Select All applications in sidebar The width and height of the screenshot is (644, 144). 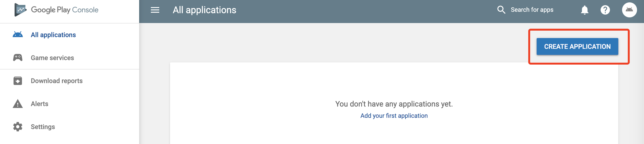click(x=53, y=35)
